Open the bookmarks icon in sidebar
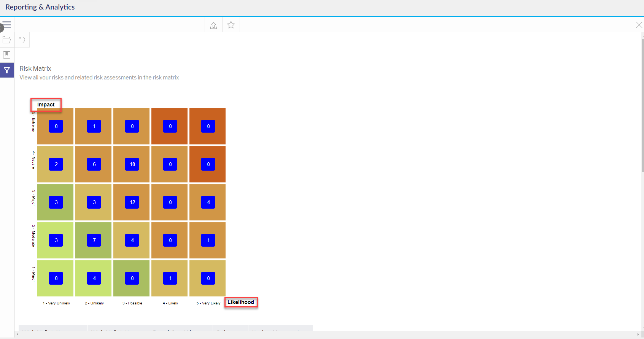 [x=6, y=55]
